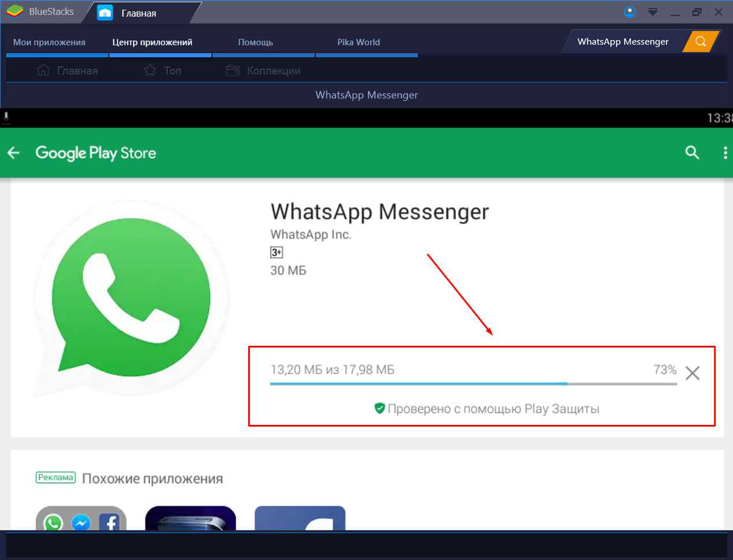
Task: Click the Реклама ad badge
Action: 55,477
